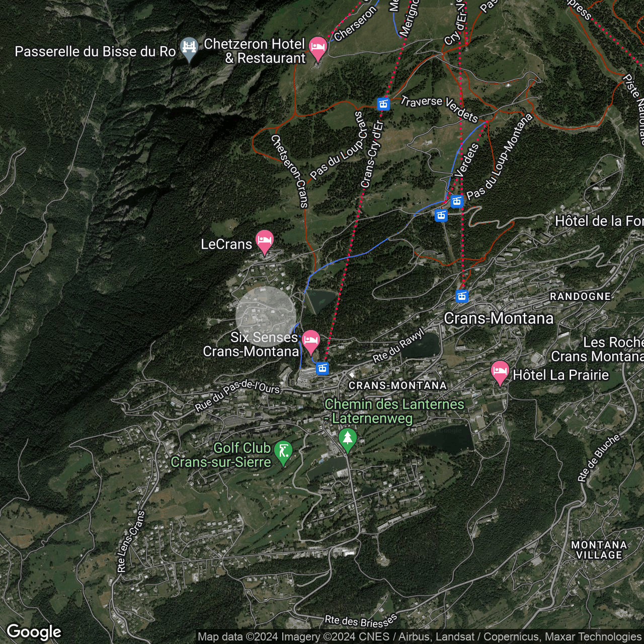Click the Chemin des Lanternes tree pin
This screenshot has width=644, height=644.
347,439
